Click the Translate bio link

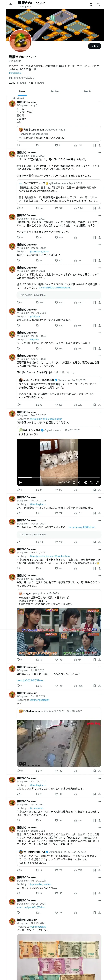click(x=15, y=73)
